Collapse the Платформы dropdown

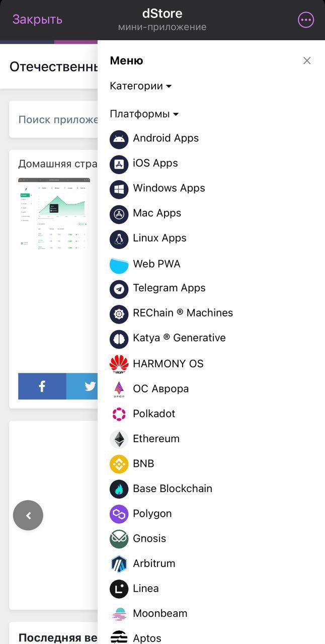[144, 114]
